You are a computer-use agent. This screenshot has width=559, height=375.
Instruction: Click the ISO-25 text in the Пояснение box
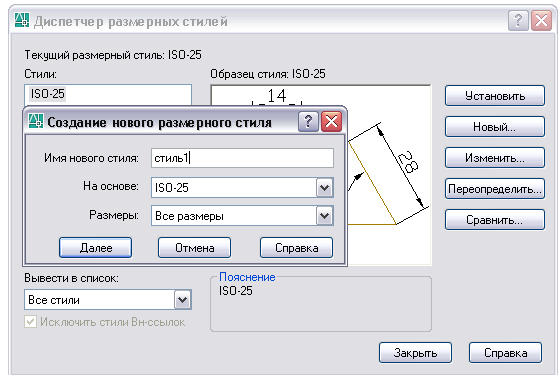236,291
